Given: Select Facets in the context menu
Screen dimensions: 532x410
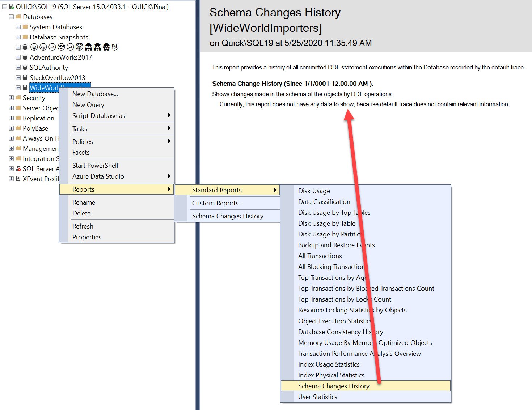Looking at the screenshot, I should point(117,153).
